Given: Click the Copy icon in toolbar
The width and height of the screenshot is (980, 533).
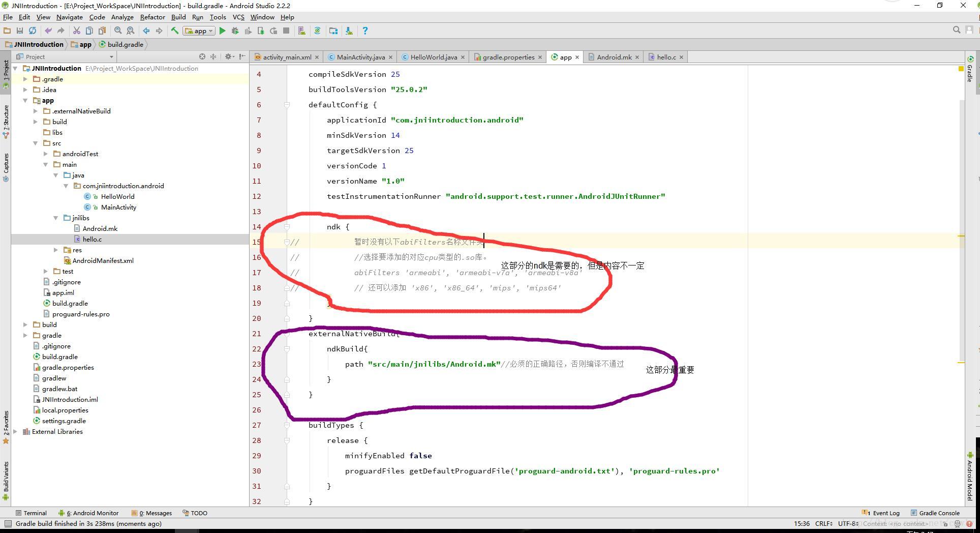Looking at the screenshot, I should (x=89, y=31).
